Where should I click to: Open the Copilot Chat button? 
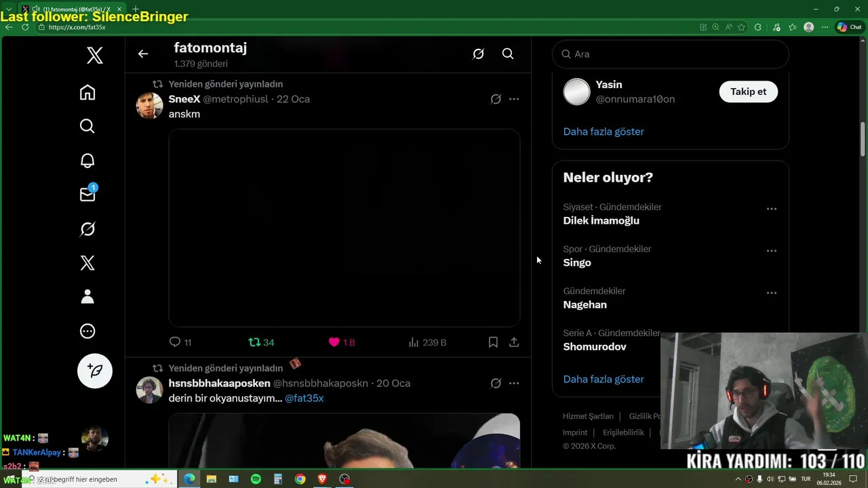pyautogui.click(x=850, y=27)
